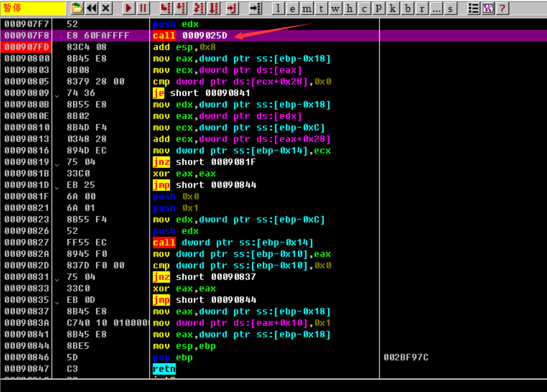547x392 pixels.
Task: Select hex bytes 8379 28 00
Action: point(96,81)
